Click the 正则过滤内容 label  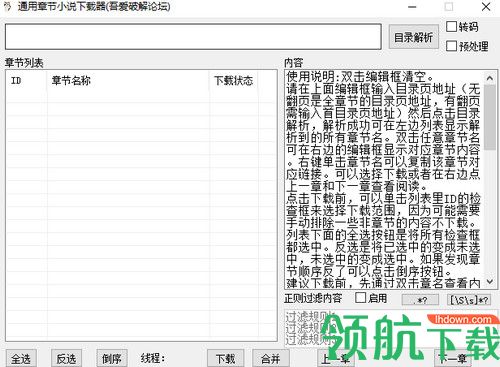tap(313, 298)
